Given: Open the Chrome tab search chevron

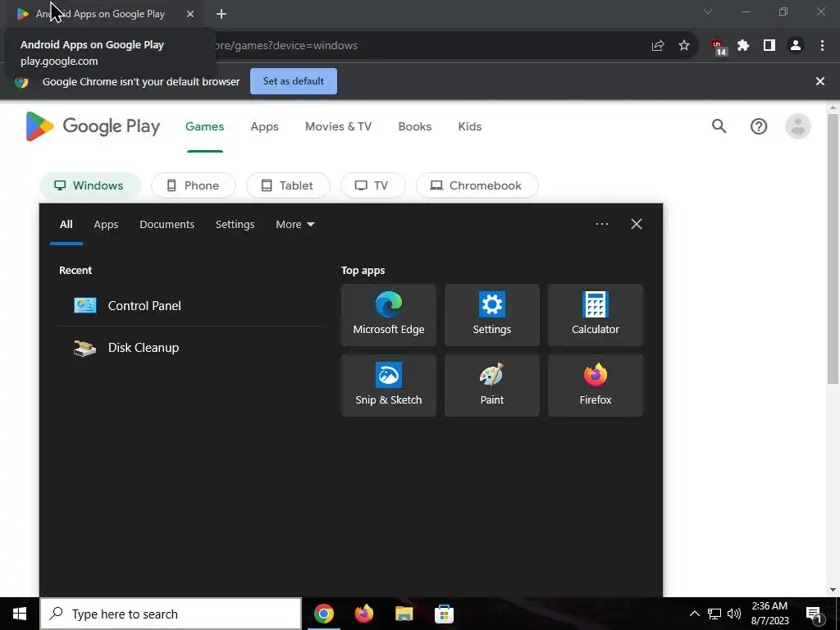Looking at the screenshot, I should 708,11.
